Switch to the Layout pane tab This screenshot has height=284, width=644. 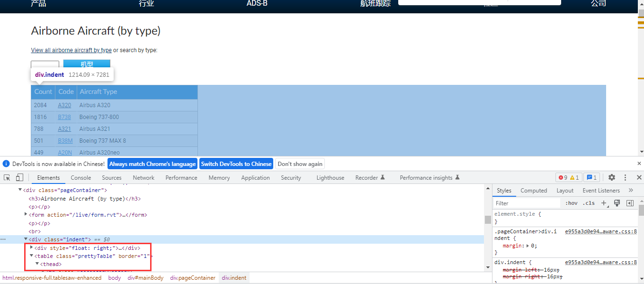[x=565, y=191]
